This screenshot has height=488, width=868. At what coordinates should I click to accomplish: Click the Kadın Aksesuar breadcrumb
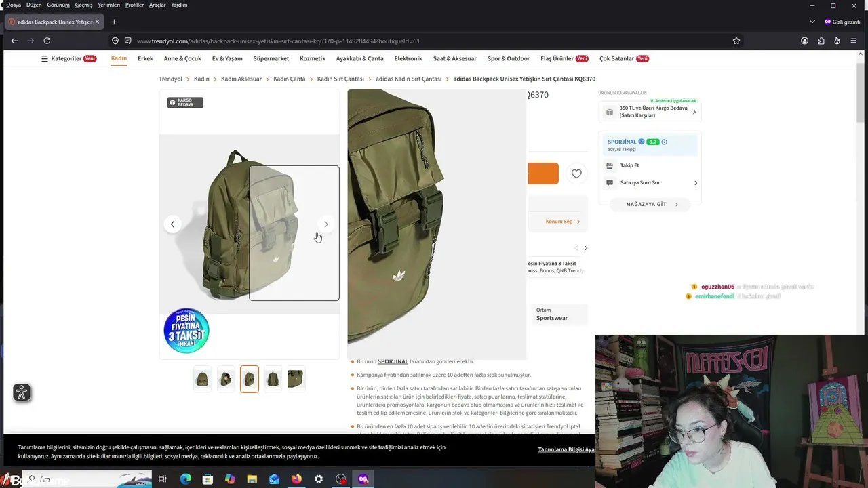[x=241, y=79]
